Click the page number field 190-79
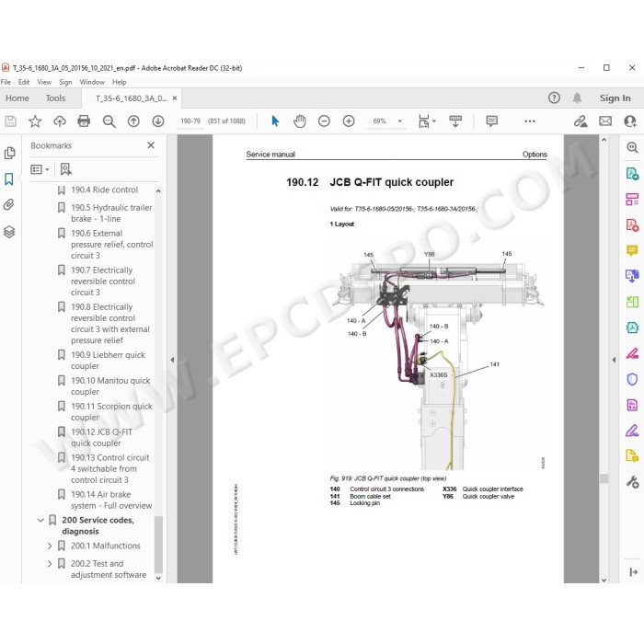The image size is (644, 644). click(x=190, y=121)
